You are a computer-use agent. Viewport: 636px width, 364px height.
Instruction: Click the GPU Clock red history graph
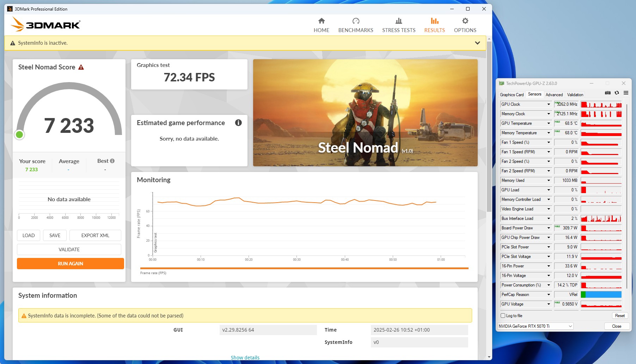601,104
